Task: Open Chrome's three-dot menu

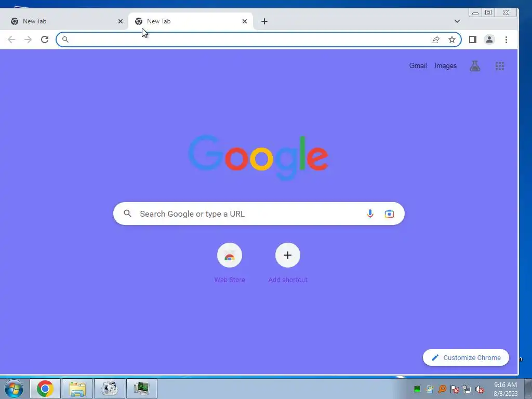Action: coord(506,39)
